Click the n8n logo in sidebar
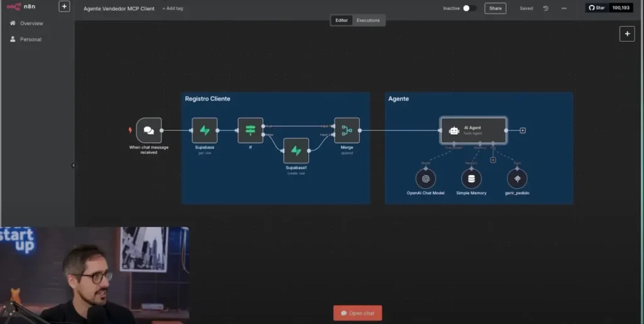Image resolution: width=644 pixels, height=324 pixels. [x=21, y=6]
